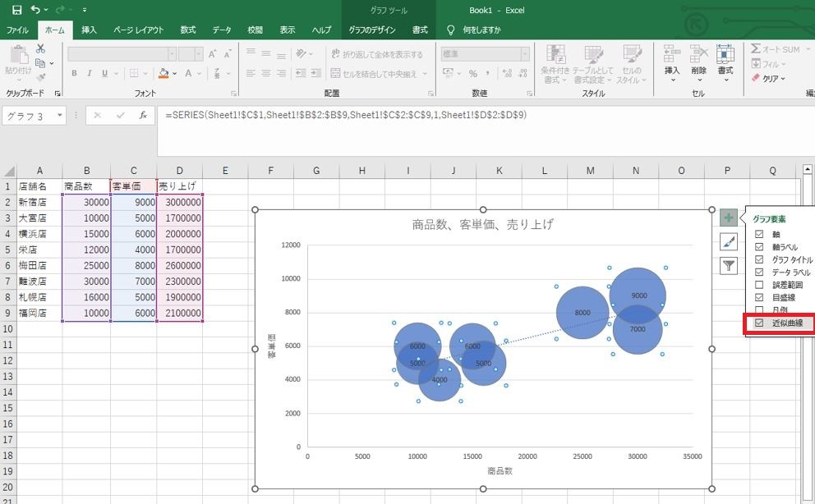Click the Undo arrow icon
The height and width of the screenshot is (504, 815).
pyautogui.click(x=35, y=9)
